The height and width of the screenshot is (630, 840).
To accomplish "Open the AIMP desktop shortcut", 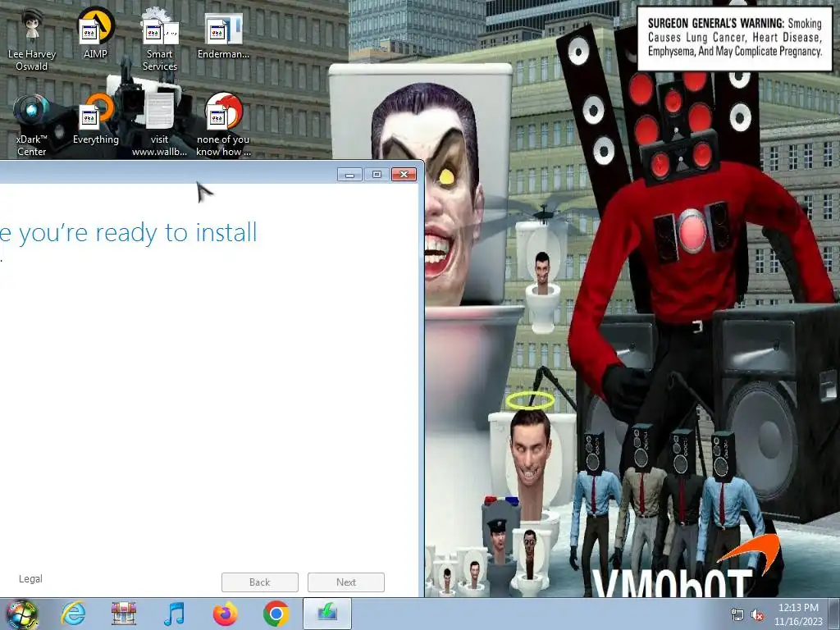I will coord(95,34).
